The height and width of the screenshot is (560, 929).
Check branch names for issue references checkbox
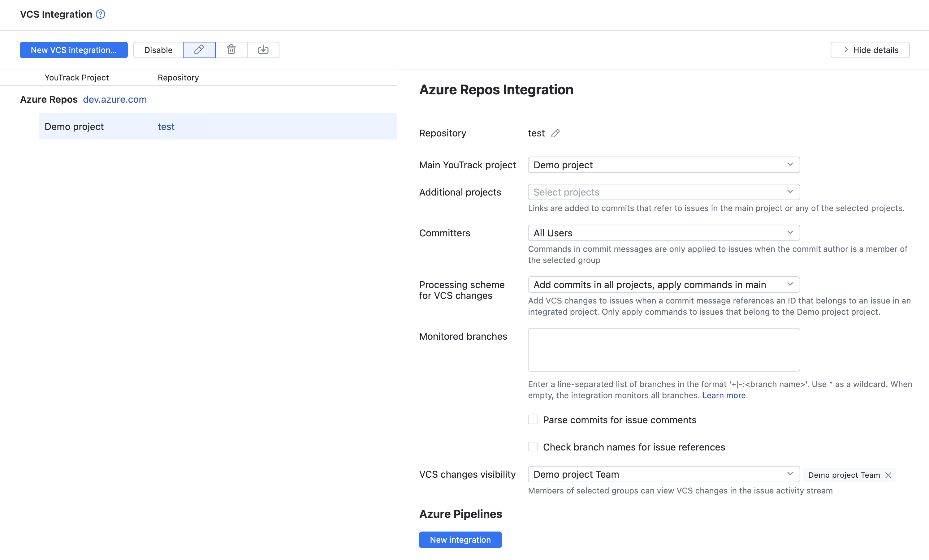click(x=533, y=446)
